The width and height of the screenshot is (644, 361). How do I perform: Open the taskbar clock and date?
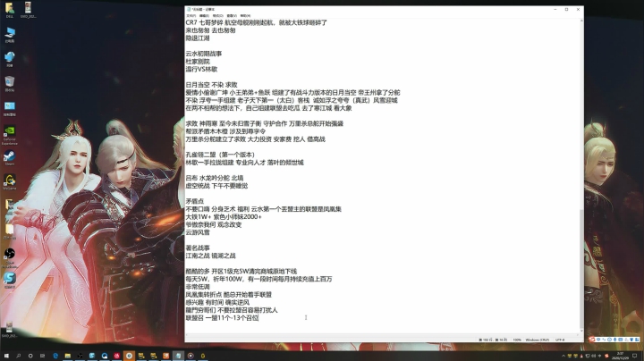coord(621,356)
